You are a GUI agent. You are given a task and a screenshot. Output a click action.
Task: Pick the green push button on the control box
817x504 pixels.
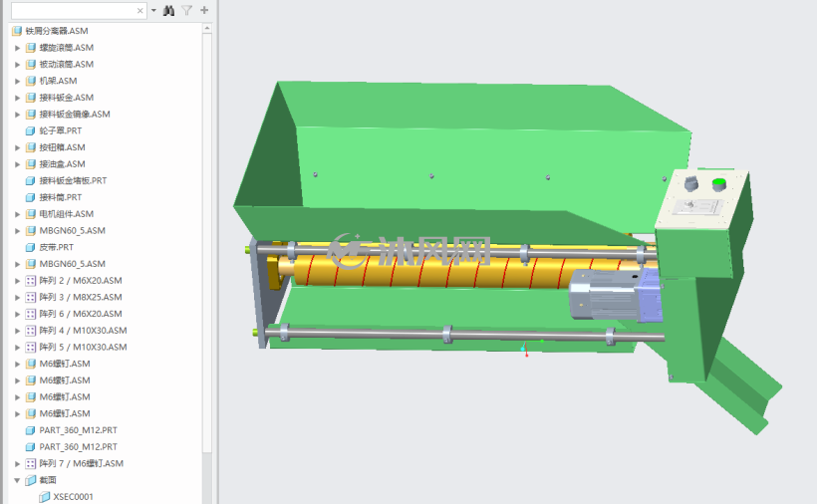tap(719, 184)
